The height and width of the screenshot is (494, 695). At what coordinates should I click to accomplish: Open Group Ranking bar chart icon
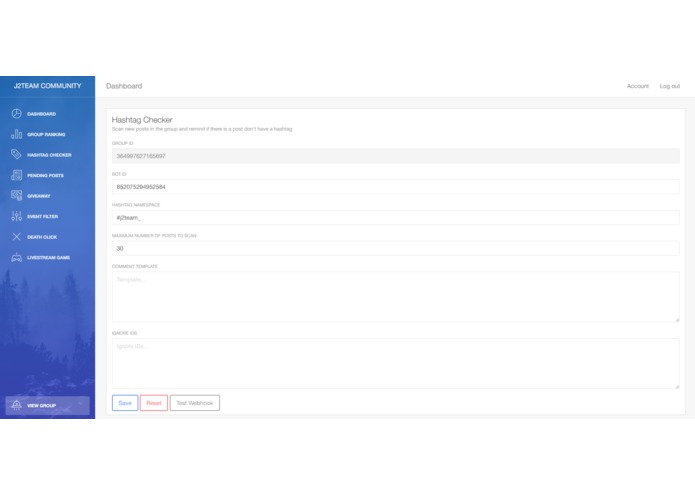[16, 134]
